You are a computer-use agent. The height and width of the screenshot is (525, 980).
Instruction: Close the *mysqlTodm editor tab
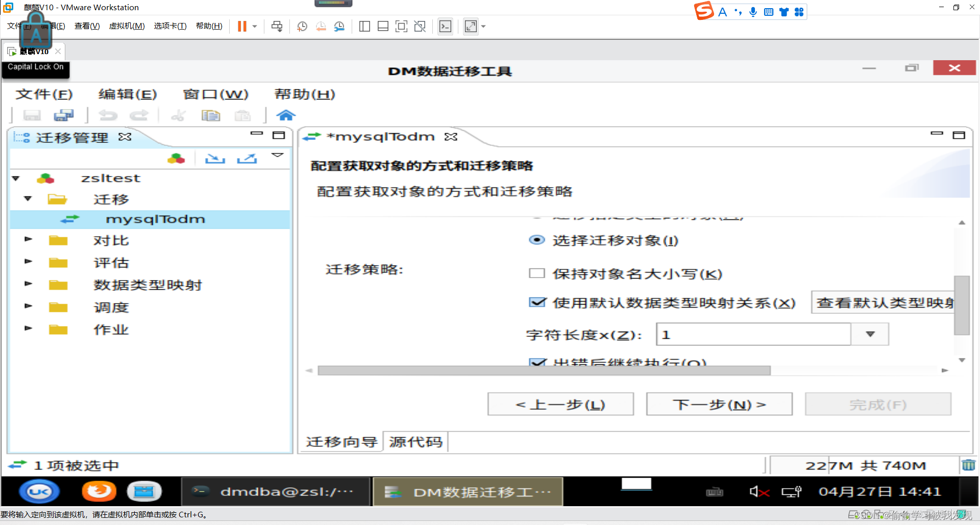451,137
